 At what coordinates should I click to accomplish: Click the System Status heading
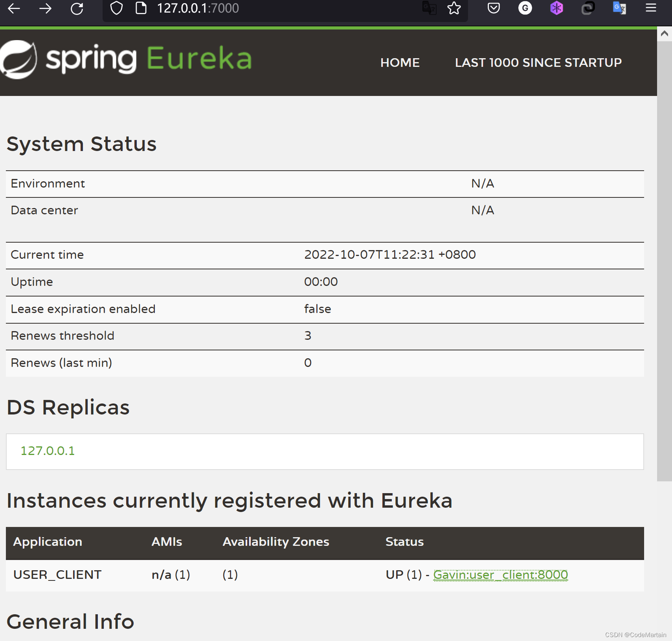pos(82,144)
